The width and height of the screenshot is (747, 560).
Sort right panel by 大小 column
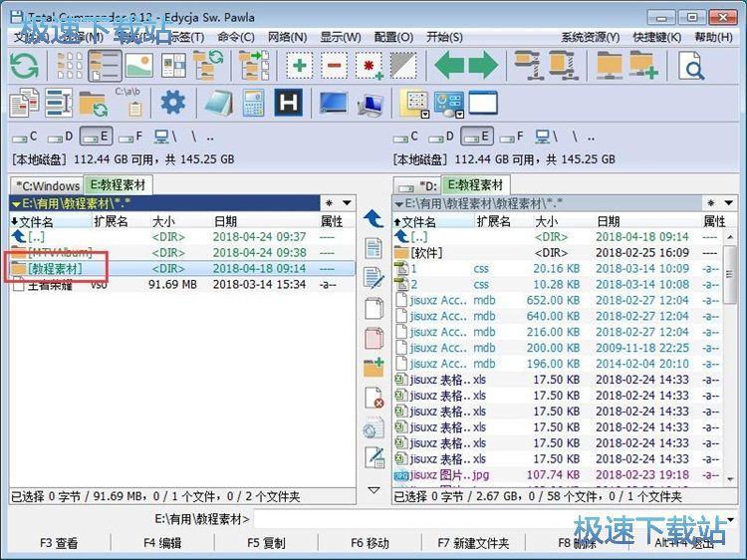click(562, 221)
